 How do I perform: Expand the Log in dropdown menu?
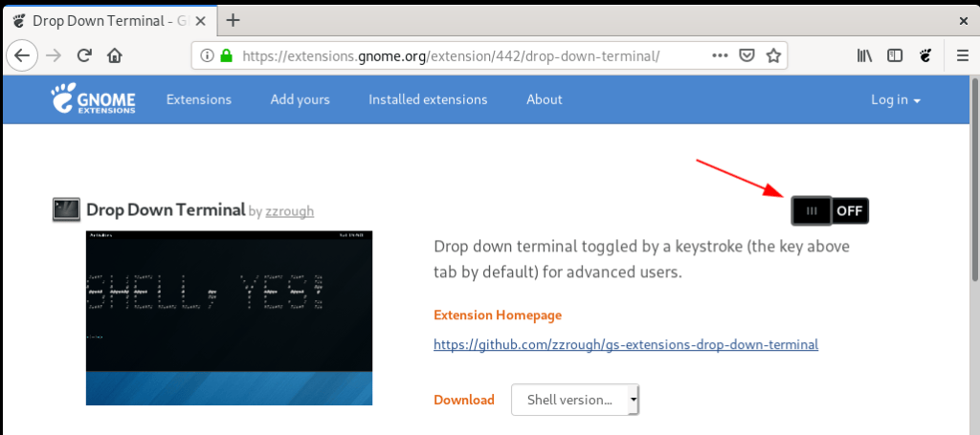tap(896, 99)
